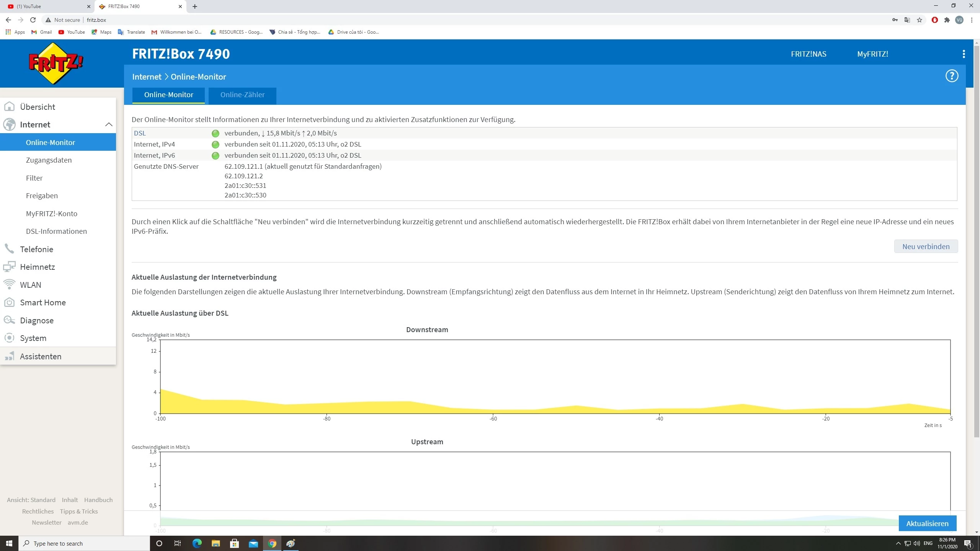The height and width of the screenshot is (551, 980).
Task: Collapse the Internet menu chevron
Action: 109,124
